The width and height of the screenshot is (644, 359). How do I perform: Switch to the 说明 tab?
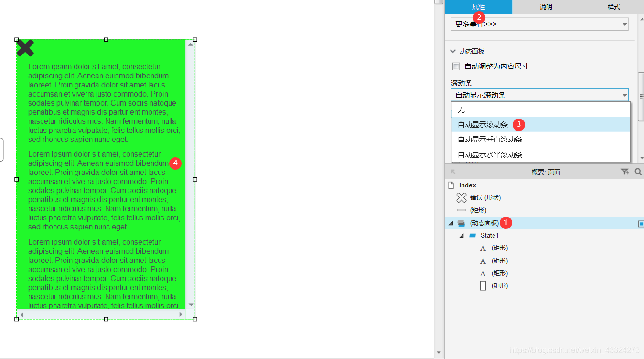(x=546, y=7)
